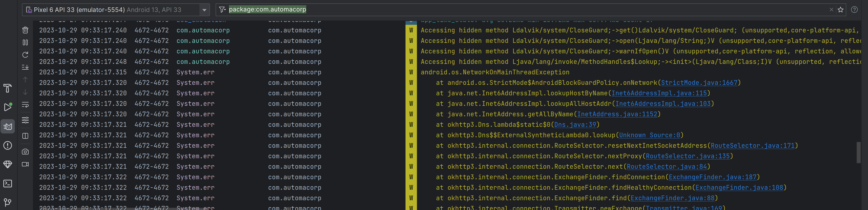This screenshot has height=210, width=868.
Task: Open the Git tool window
Action: 8,202
